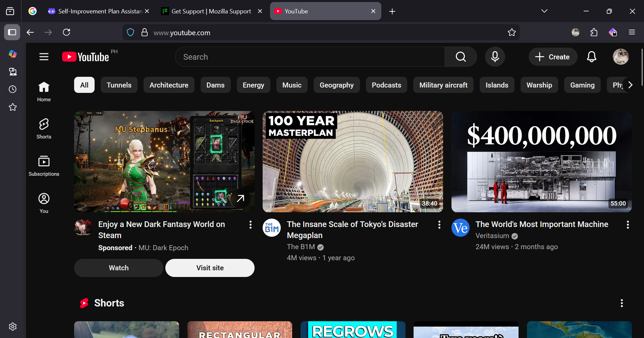Viewport: 644px width, 338px height.
Task: Expand the list all tabs dropdown
Action: point(544,11)
